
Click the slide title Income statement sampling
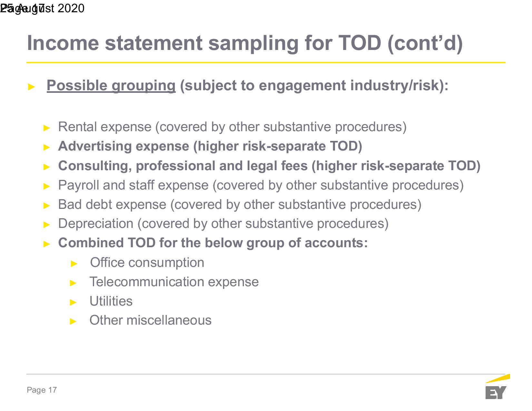(245, 43)
